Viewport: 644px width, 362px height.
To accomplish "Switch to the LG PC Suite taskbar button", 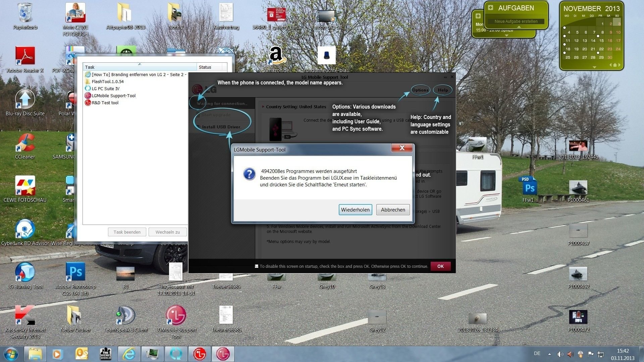I will (x=176, y=354).
